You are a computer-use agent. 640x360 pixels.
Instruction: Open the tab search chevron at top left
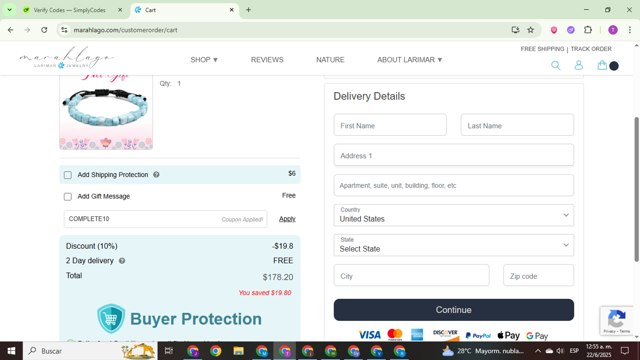[x=9, y=10]
